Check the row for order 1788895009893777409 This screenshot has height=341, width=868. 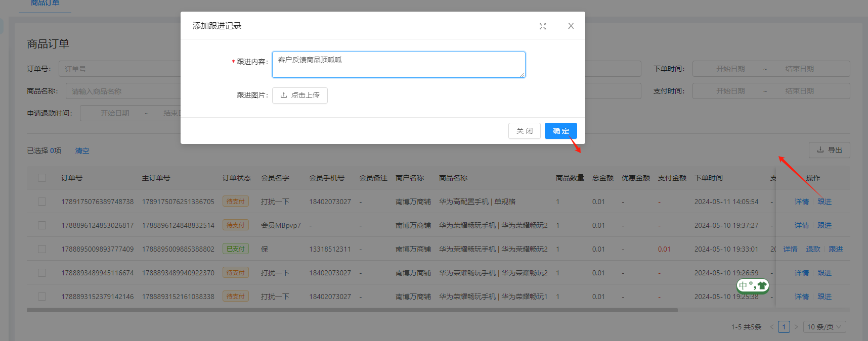(42, 249)
